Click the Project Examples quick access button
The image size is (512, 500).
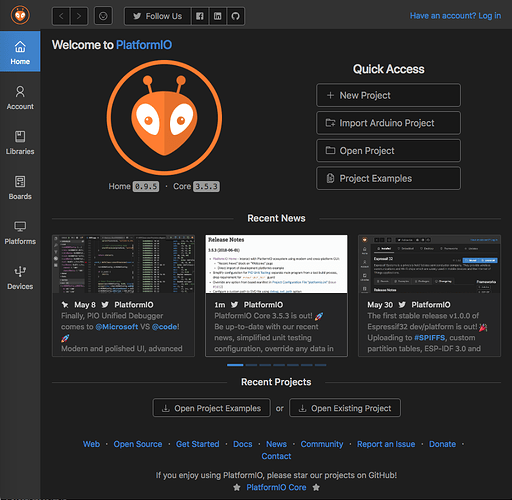click(388, 178)
